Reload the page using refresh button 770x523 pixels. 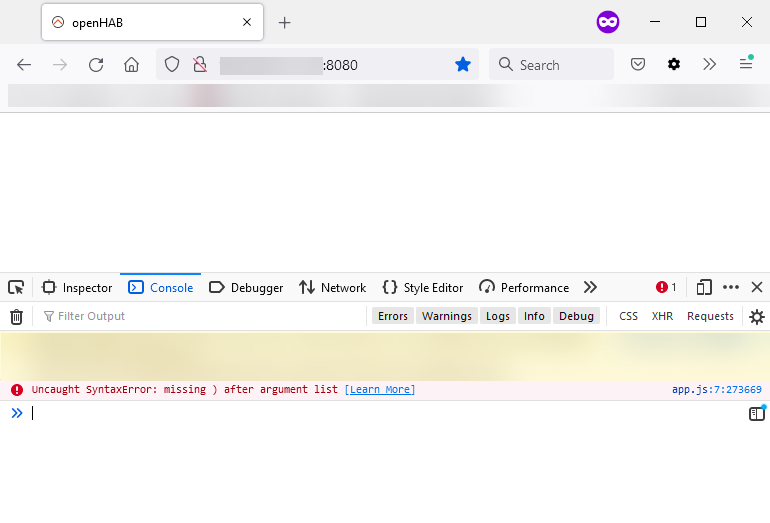pos(96,65)
